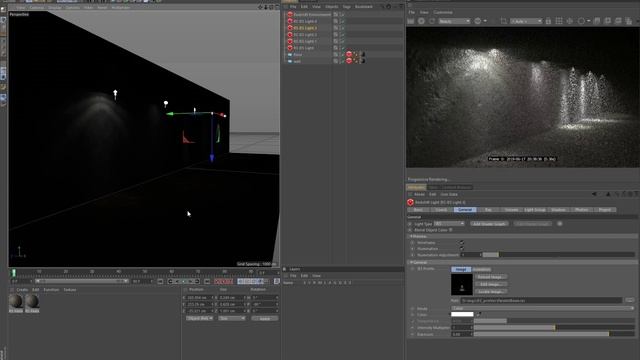
Task: Click the viewport maximize icon at top right of Perspective view
Action: pyautogui.click(x=277, y=7)
